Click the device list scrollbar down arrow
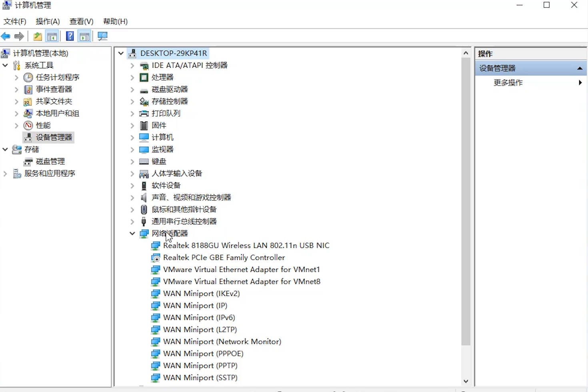 (466, 381)
